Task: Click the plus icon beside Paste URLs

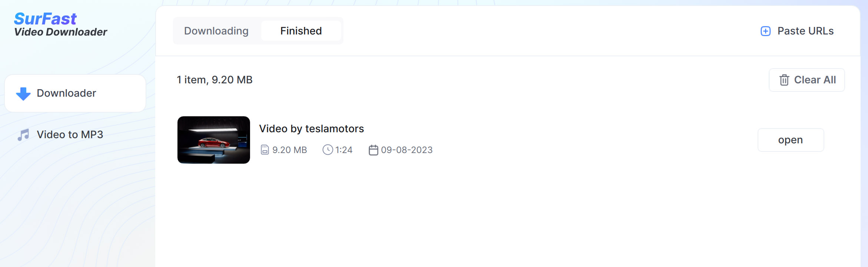Action: coord(765,31)
